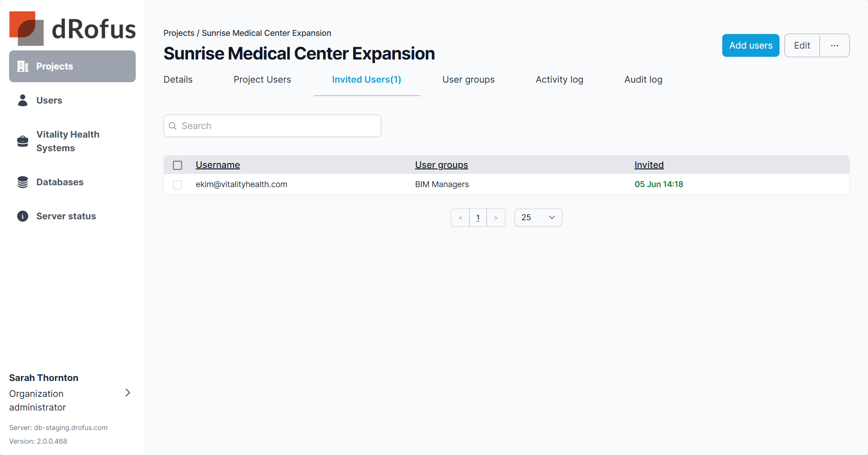Open the Audit log tab
This screenshot has width=868, height=455.
[x=643, y=79]
